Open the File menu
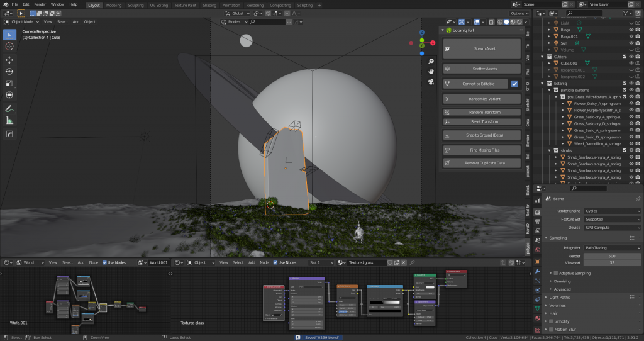Screen dimensions: 644x341 coord(15,4)
